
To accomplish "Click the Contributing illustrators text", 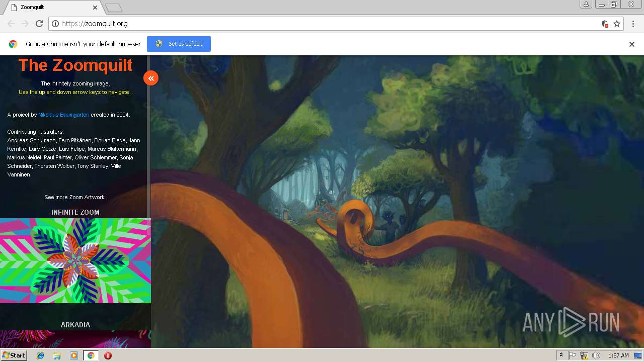I will [35, 132].
